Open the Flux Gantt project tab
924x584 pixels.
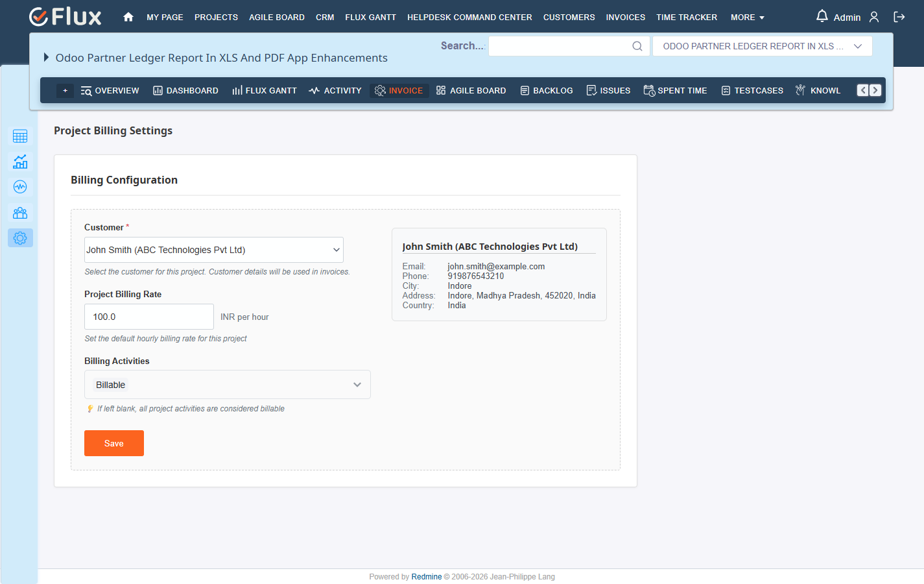[265, 91]
